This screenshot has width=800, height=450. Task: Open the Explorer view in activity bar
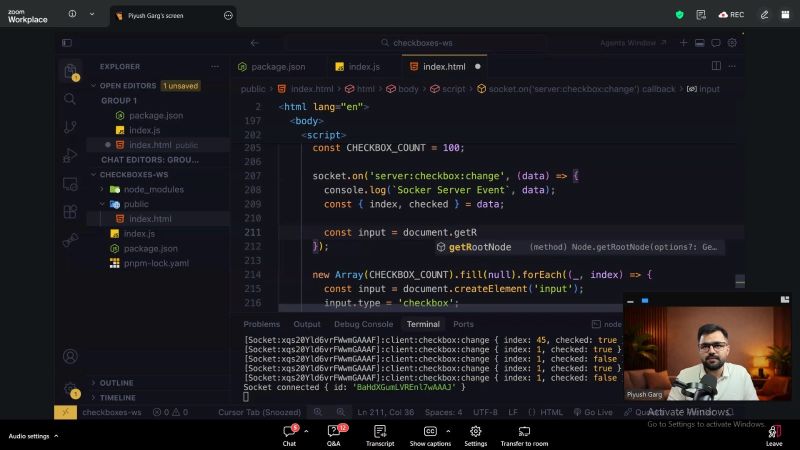pos(70,71)
